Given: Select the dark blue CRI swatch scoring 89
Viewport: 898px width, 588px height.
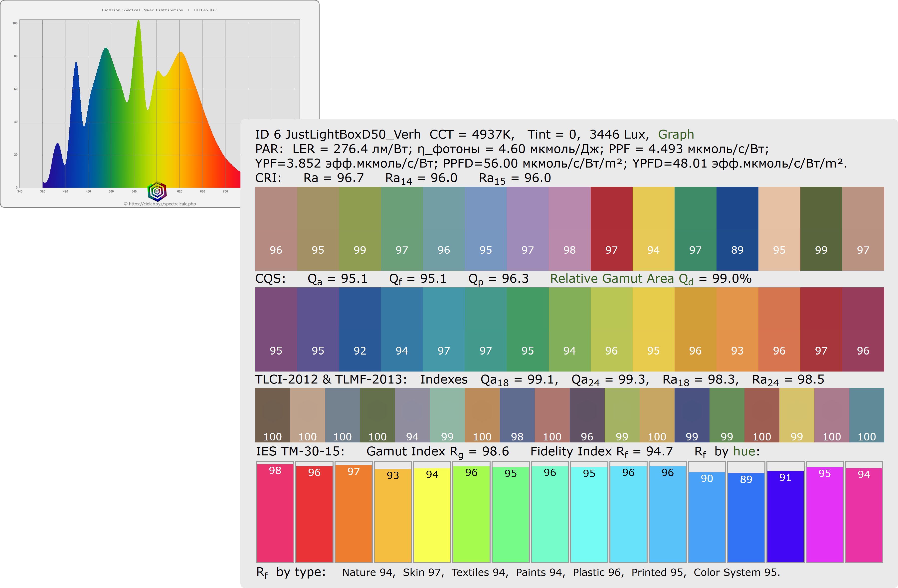Looking at the screenshot, I should [737, 228].
